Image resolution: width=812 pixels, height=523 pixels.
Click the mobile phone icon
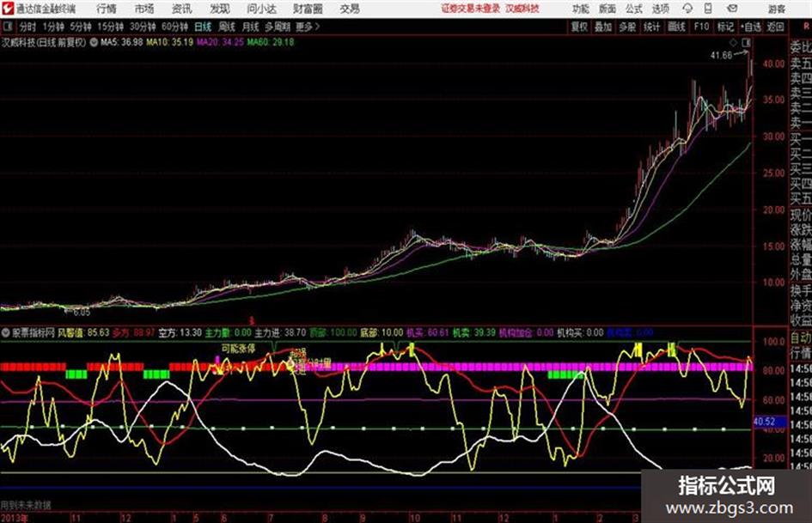click(x=708, y=9)
